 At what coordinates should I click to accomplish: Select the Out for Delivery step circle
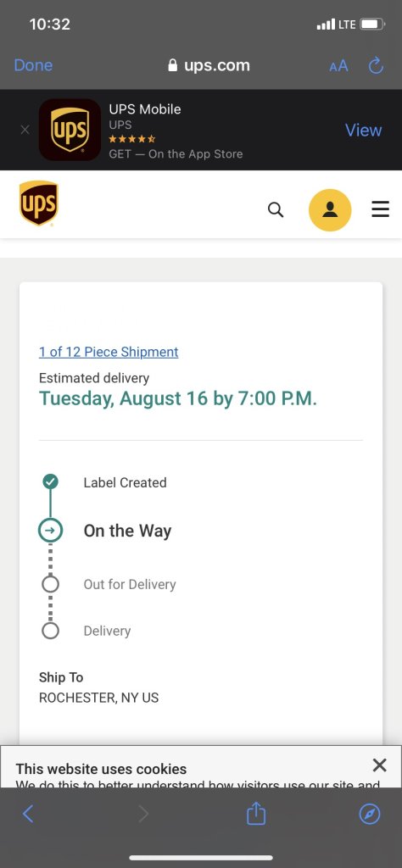50,584
